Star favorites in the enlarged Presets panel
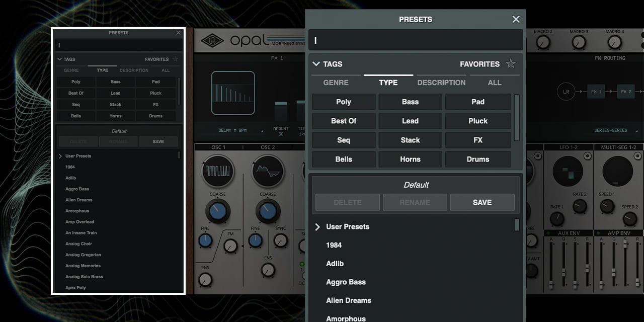Screen dimensions: 644x322 [511, 64]
